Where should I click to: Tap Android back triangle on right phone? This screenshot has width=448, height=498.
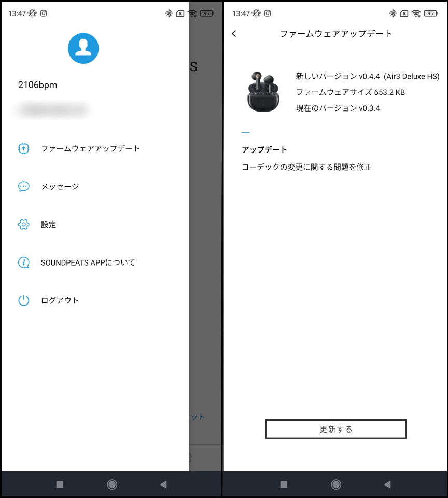tap(387, 485)
